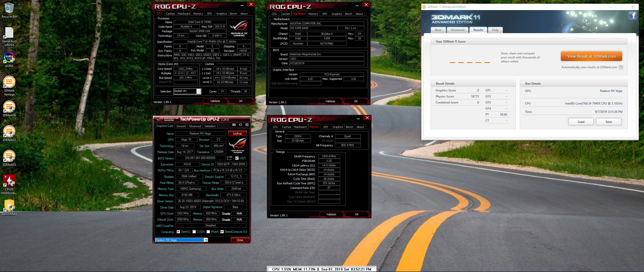The width and height of the screenshot is (644, 272).
Task: Open Game Acct Info.txt file icon
Action: pyautogui.click(x=9, y=37)
